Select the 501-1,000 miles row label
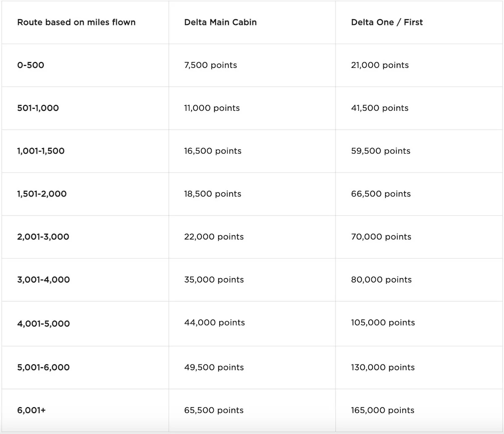Image resolution: width=504 pixels, height=434 pixels. click(x=38, y=108)
